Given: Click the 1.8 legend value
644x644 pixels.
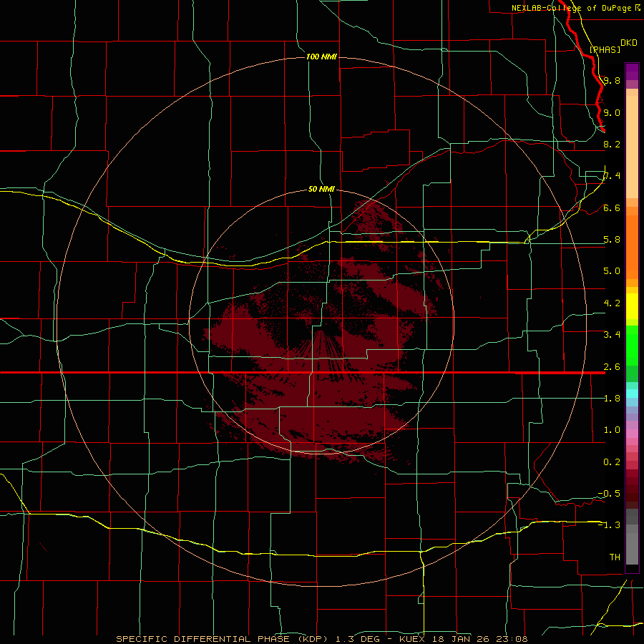Looking at the screenshot, I should click(x=612, y=398).
